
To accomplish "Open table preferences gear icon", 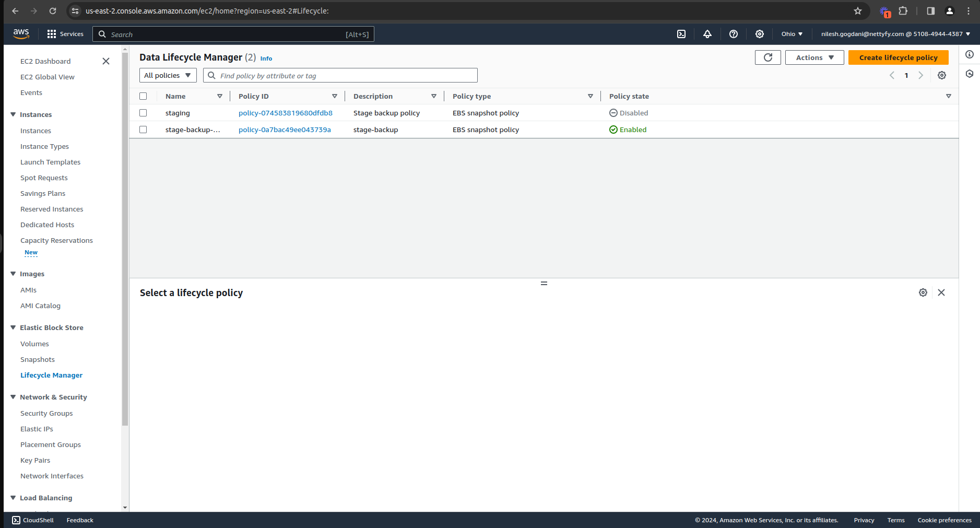I will [942, 75].
